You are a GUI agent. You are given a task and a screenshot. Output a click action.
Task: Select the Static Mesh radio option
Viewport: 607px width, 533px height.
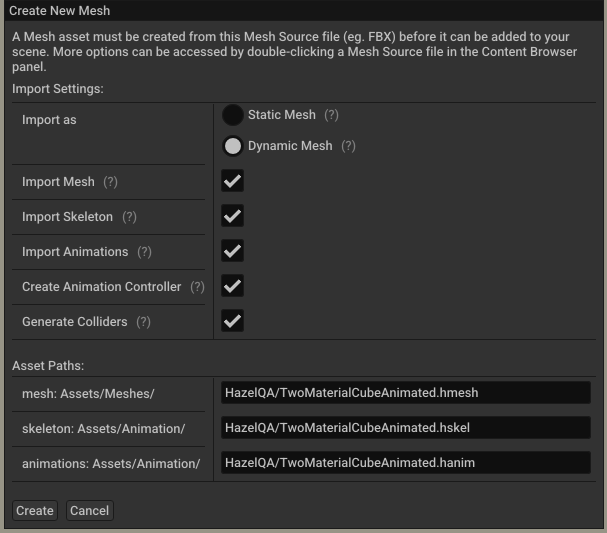[x=233, y=115]
